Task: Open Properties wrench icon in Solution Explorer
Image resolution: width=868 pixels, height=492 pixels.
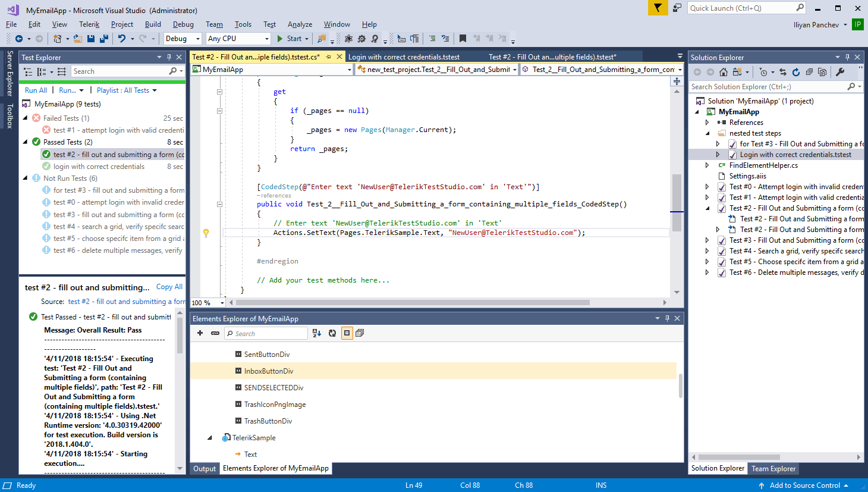Action: (x=840, y=72)
